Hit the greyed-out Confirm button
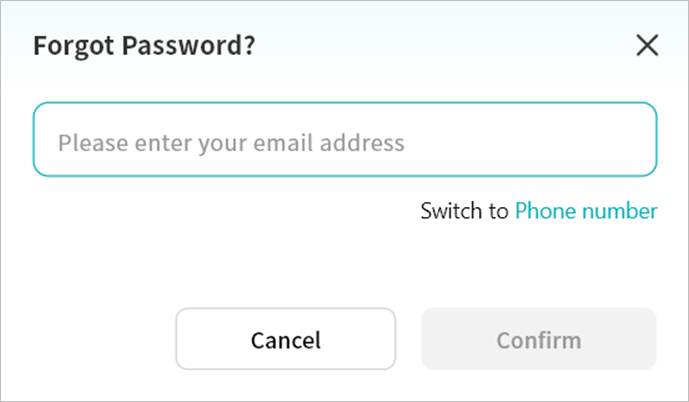Image resolution: width=689 pixels, height=402 pixels. (538, 340)
